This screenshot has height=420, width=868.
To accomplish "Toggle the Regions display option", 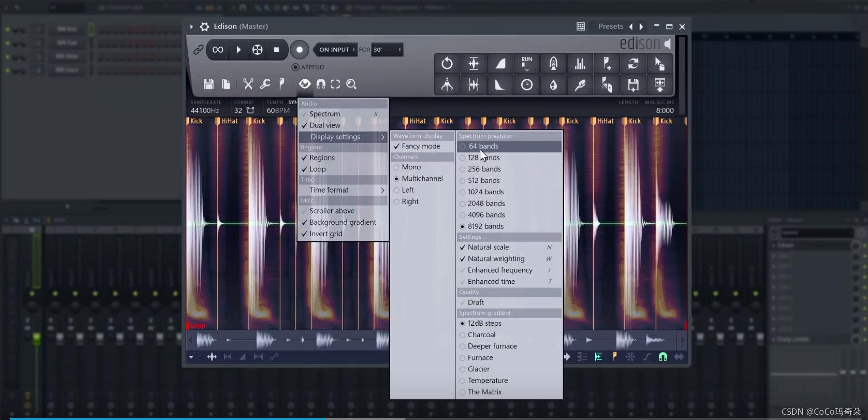I will point(343,157).
